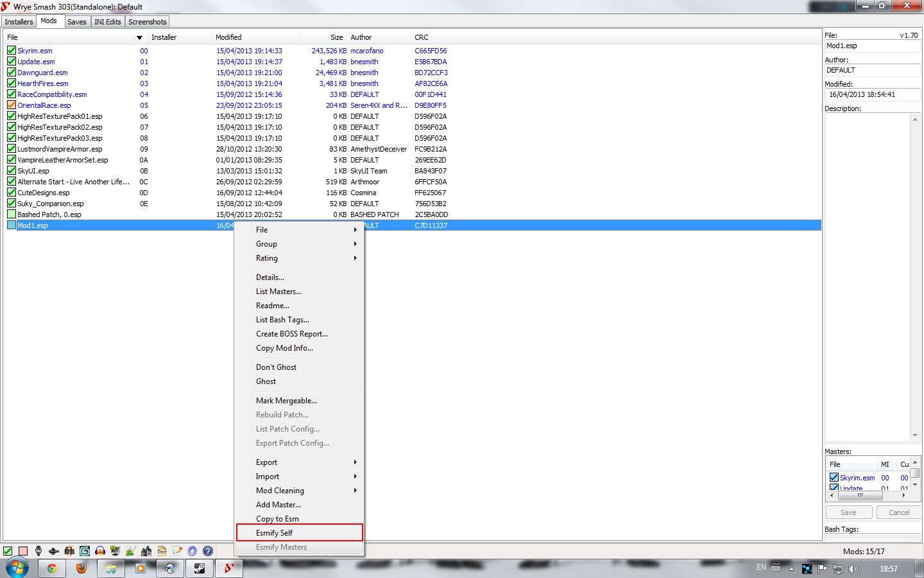Launch Skyrim via the dragon logo icon

pyautogui.click(x=38, y=551)
